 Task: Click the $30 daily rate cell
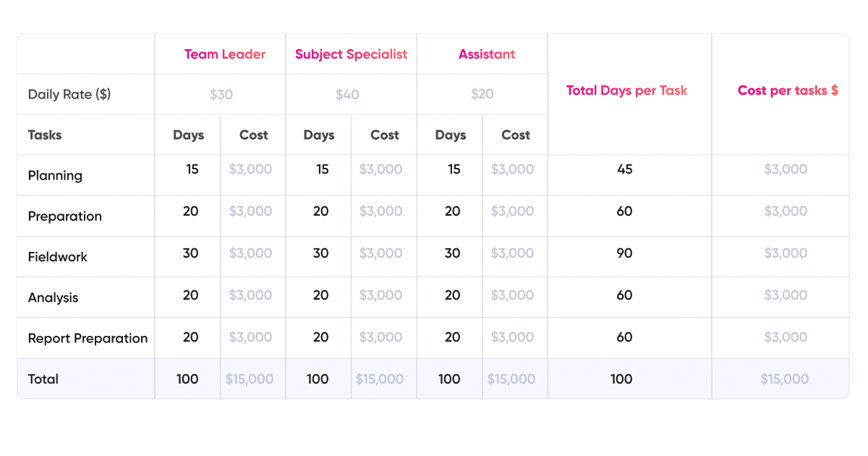pos(221,95)
